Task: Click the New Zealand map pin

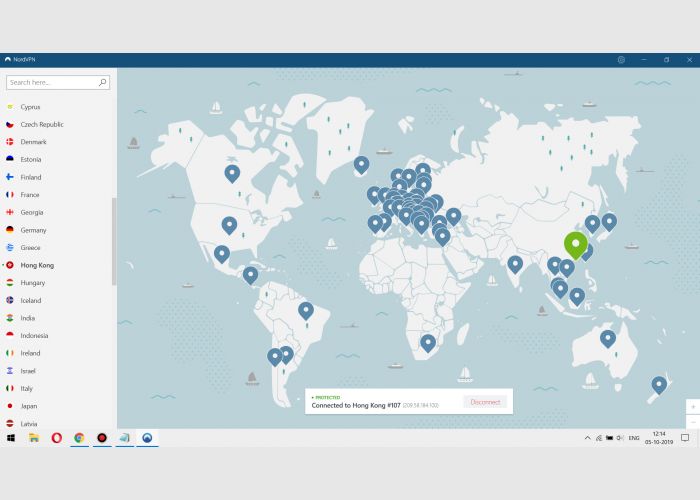Action: point(659,385)
